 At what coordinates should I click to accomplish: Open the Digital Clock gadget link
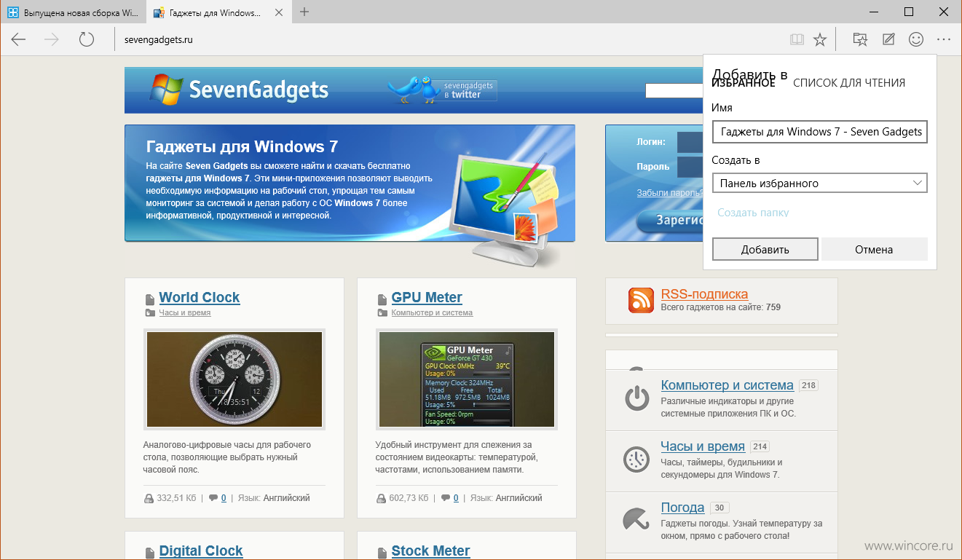tap(201, 551)
